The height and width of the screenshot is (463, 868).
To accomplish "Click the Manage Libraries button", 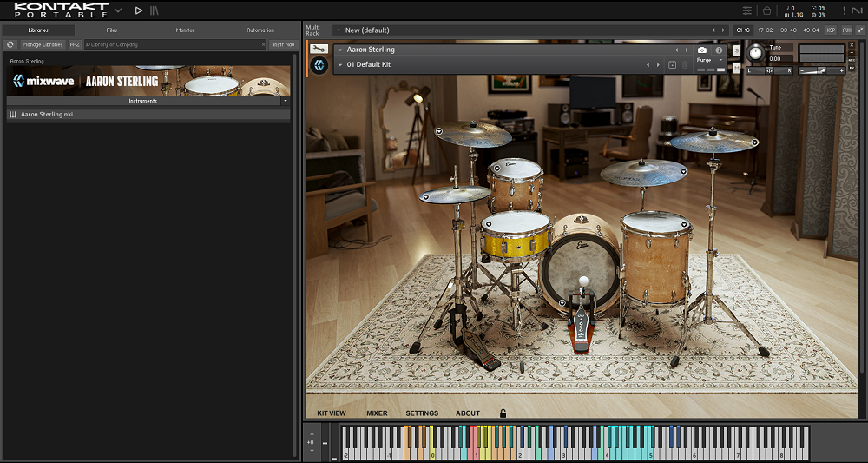I will (43, 44).
